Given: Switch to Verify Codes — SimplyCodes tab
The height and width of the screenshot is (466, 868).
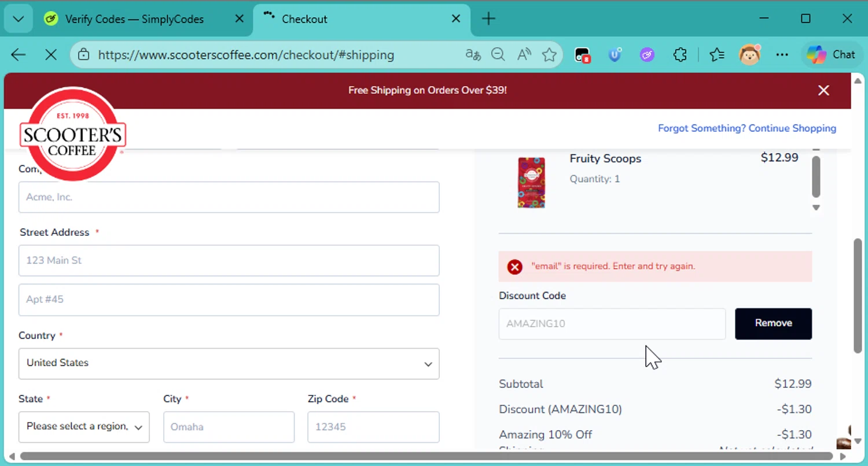Looking at the screenshot, I should [x=134, y=19].
